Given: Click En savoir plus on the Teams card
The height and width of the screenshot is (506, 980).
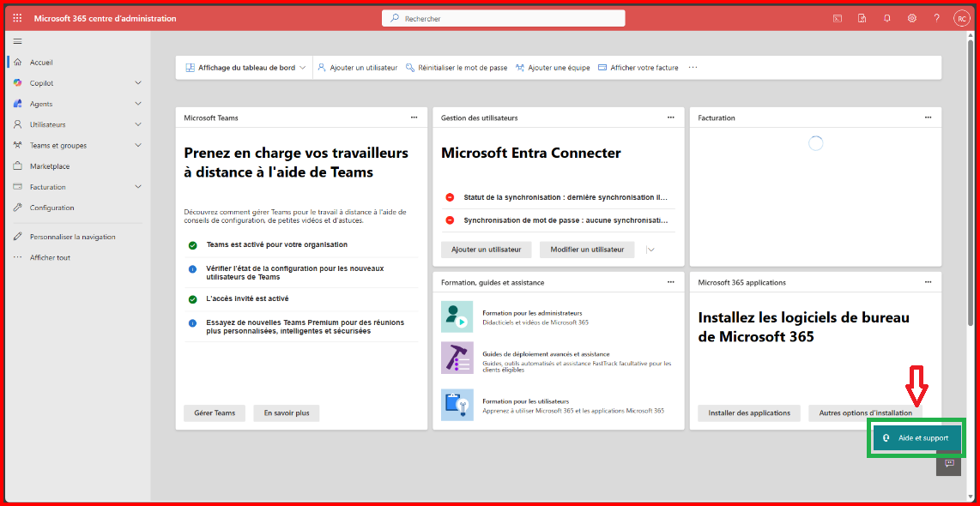Looking at the screenshot, I should (x=287, y=413).
